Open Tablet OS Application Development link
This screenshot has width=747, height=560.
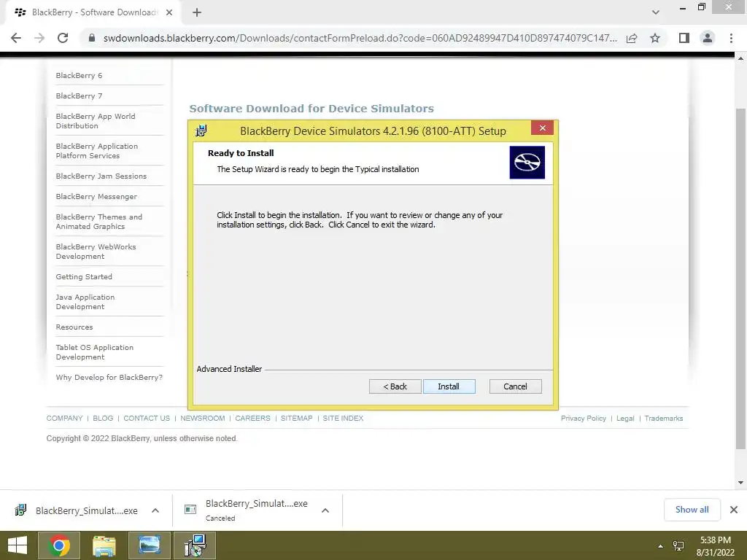95,352
